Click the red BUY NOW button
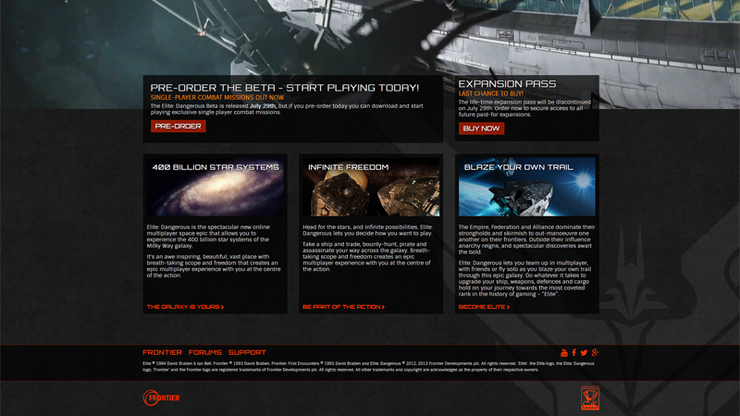This screenshot has width=740, height=416. [481, 128]
